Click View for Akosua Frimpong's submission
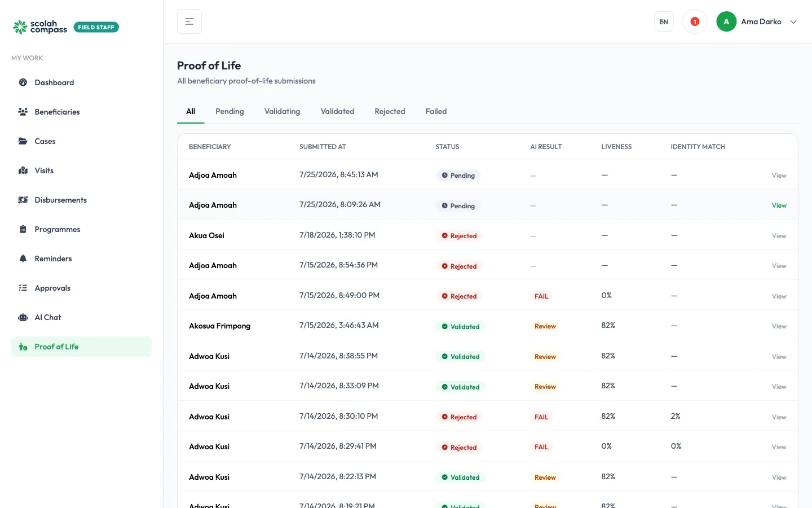The image size is (812, 508). [x=779, y=326]
